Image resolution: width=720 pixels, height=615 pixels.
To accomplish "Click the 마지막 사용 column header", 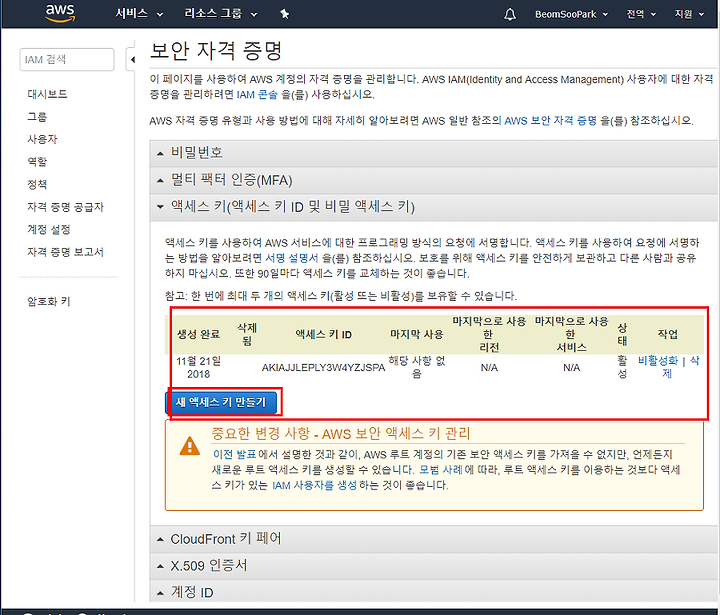I will [416, 334].
